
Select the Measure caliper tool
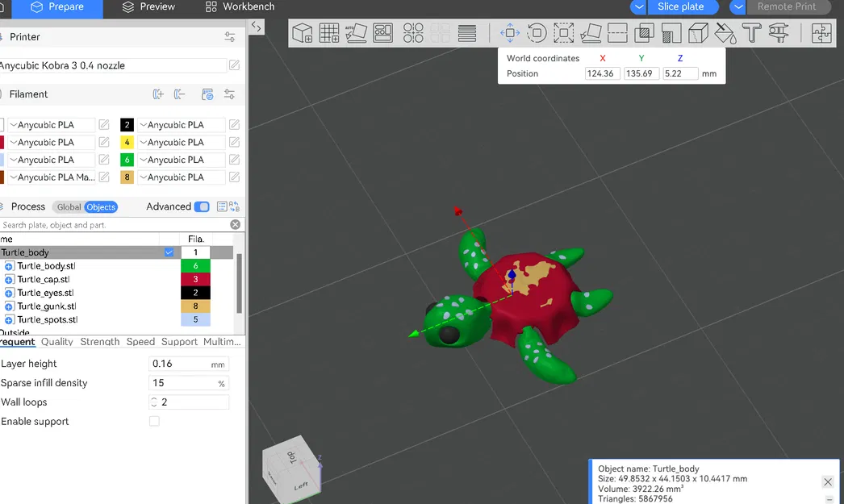tap(779, 33)
